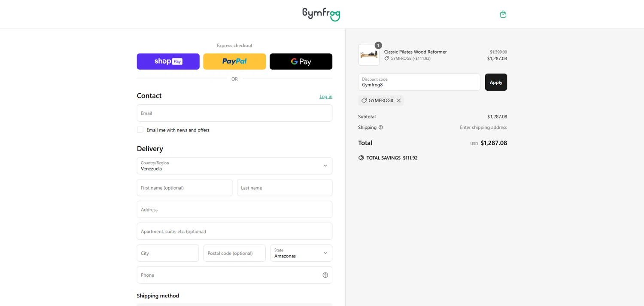Focus the First name (optional) field
The width and height of the screenshot is (644, 306).
pyautogui.click(x=185, y=188)
